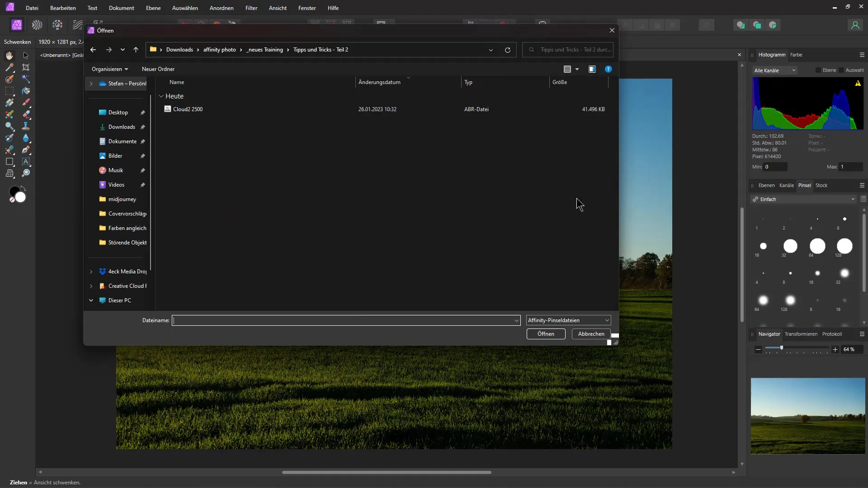868x488 pixels.
Task: Click the Abbrechen button to dismiss
Action: [x=591, y=333]
